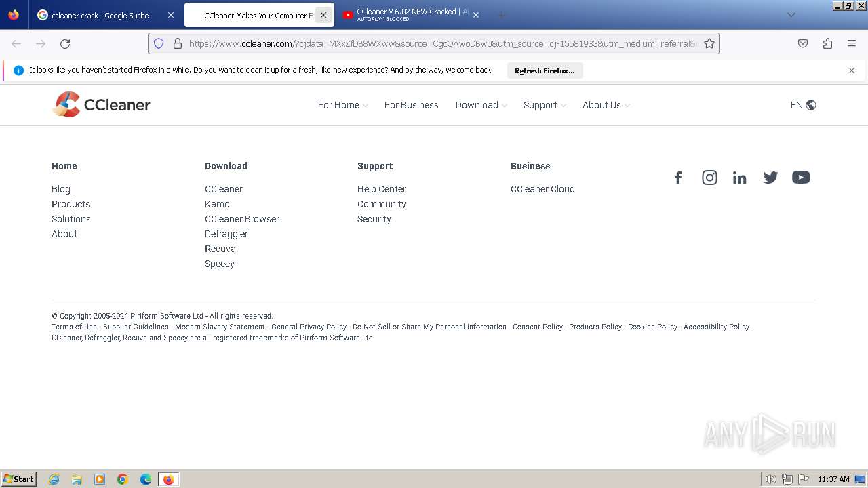The image size is (868, 488).
Task: Launch Chrome from the taskbar
Action: (x=123, y=479)
